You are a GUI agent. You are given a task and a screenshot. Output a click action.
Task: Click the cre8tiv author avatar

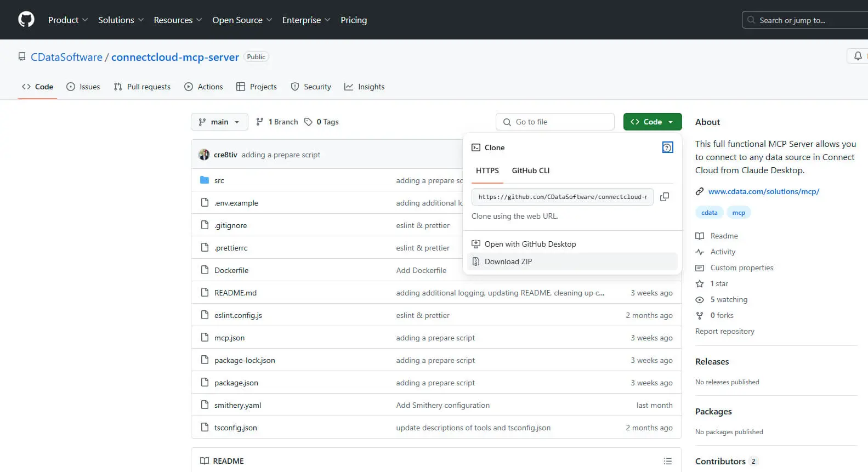(204, 155)
